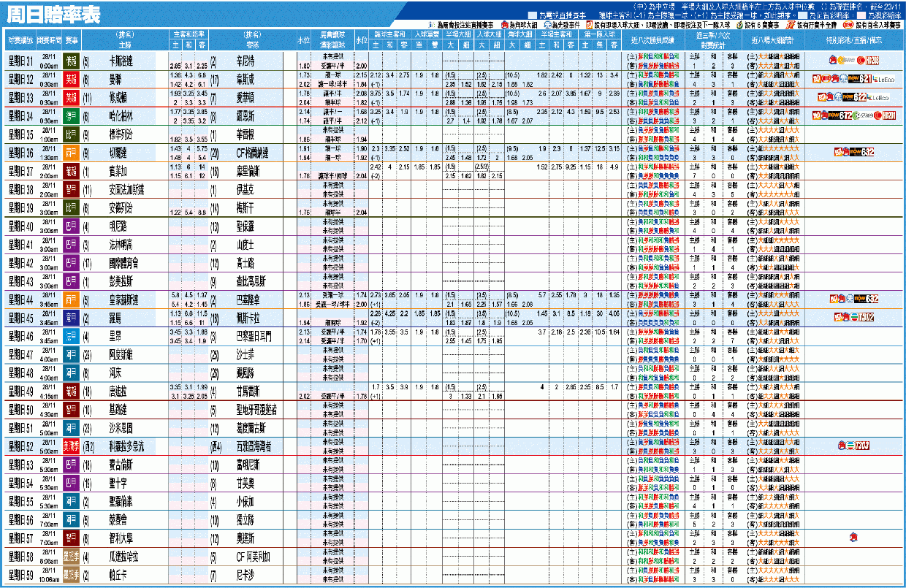Screen dimensions: 906x588
Task: Select away team 巴塞隆拿
Action: click(x=249, y=299)
